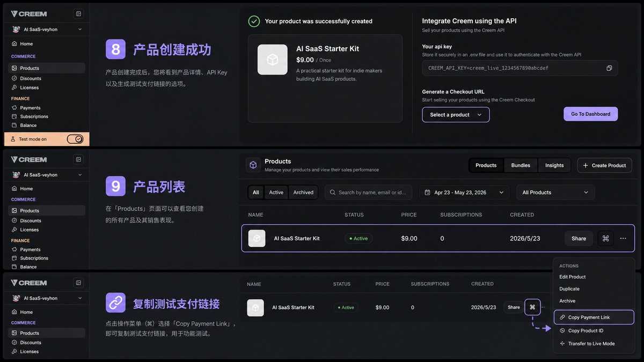Collapse the sidebar in the copy-link panel
This screenshot has height=362, width=644.
[78, 283]
